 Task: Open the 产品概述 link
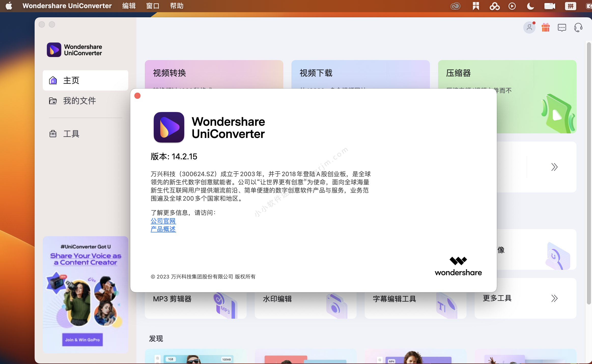point(163,229)
